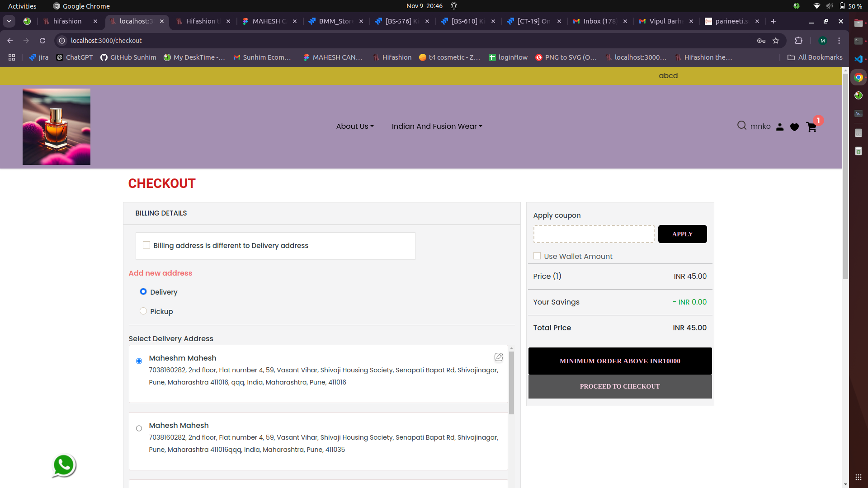The width and height of the screenshot is (868, 488).
Task: Enable Use Wallet Amount checkbox
Action: click(537, 256)
